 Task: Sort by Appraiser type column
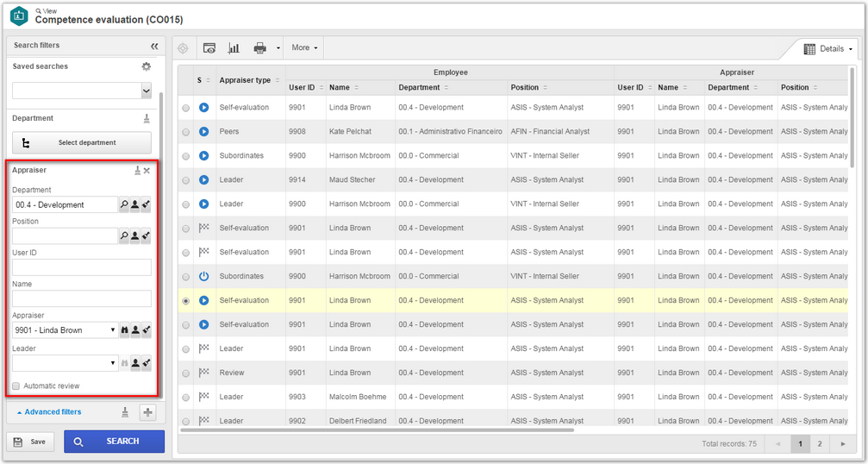point(249,80)
